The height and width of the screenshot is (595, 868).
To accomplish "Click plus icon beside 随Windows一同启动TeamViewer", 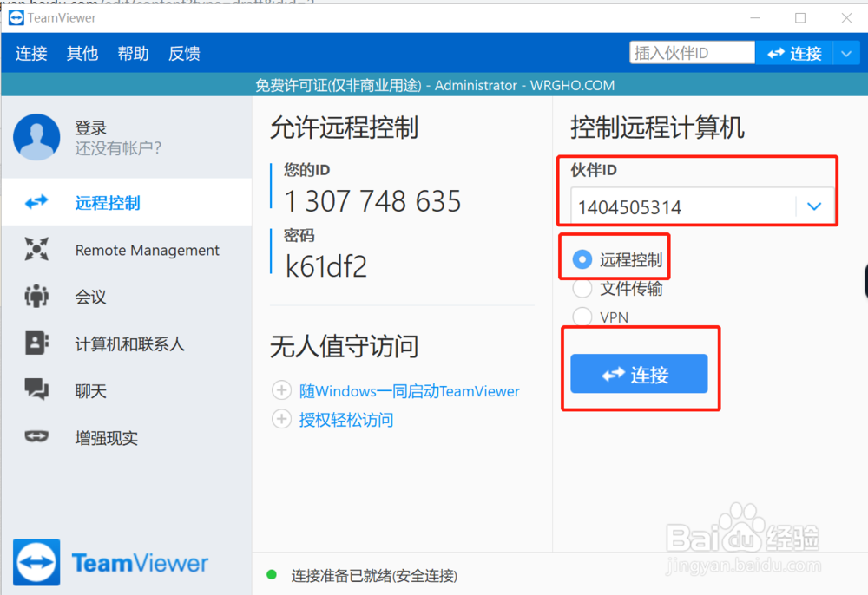I will tap(282, 390).
